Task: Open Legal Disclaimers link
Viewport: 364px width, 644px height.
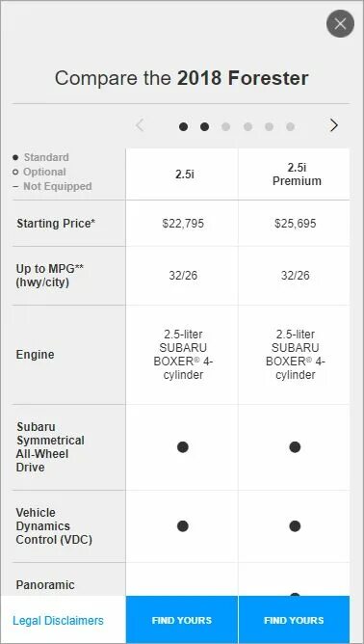Action: coord(59,620)
